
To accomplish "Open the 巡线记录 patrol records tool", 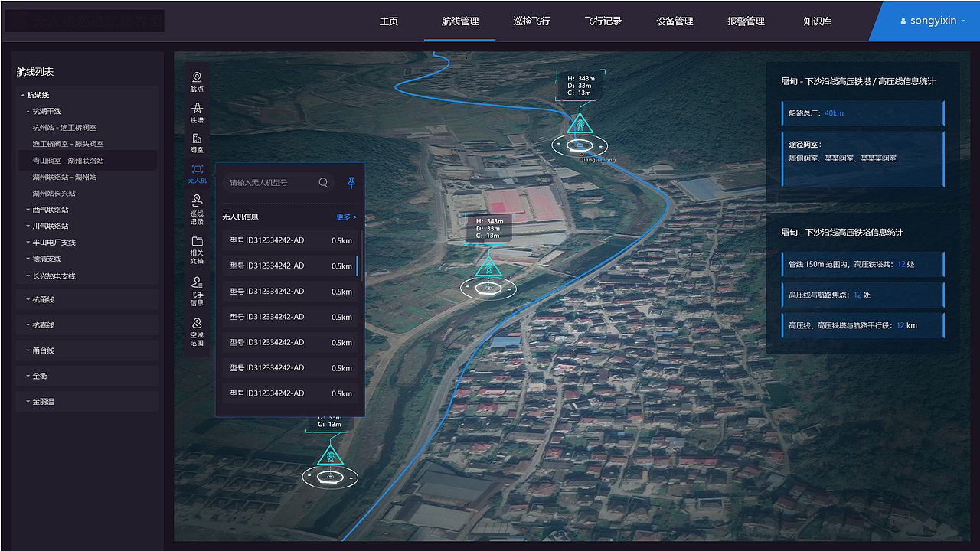I will tap(197, 210).
